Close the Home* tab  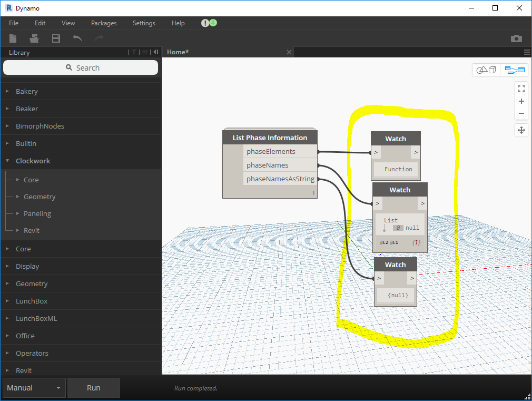(x=289, y=52)
